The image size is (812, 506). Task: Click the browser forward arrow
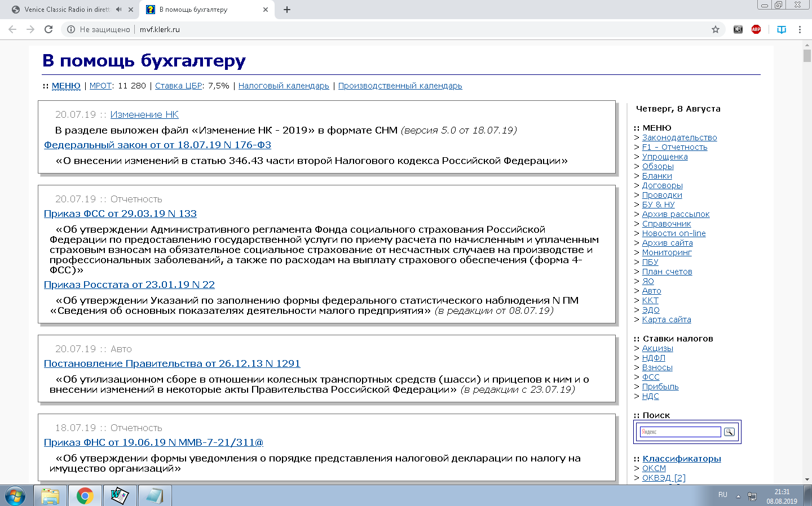30,29
